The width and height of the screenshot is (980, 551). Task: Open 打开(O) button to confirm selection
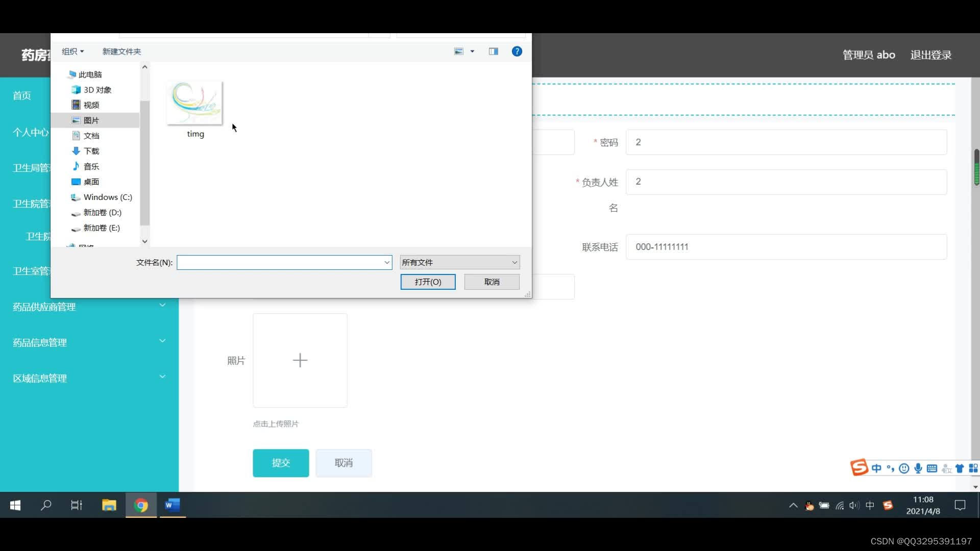click(428, 281)
